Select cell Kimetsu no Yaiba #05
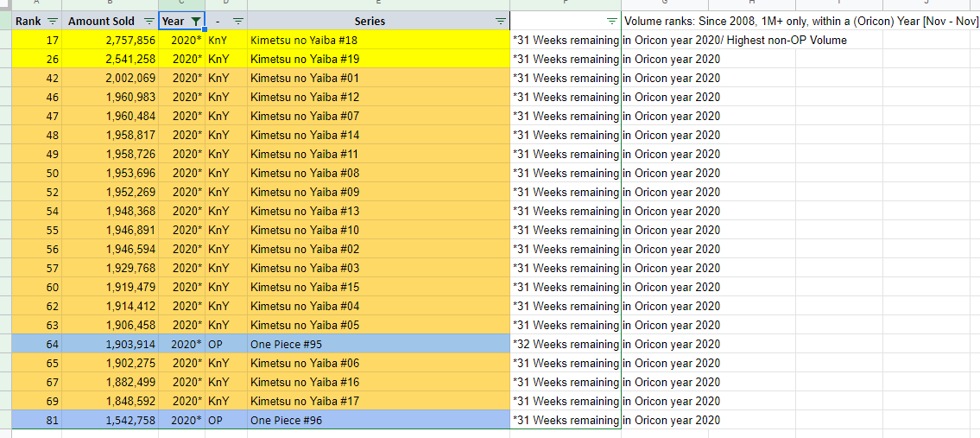The image size is (980, 438). click(x=378, y=325)
